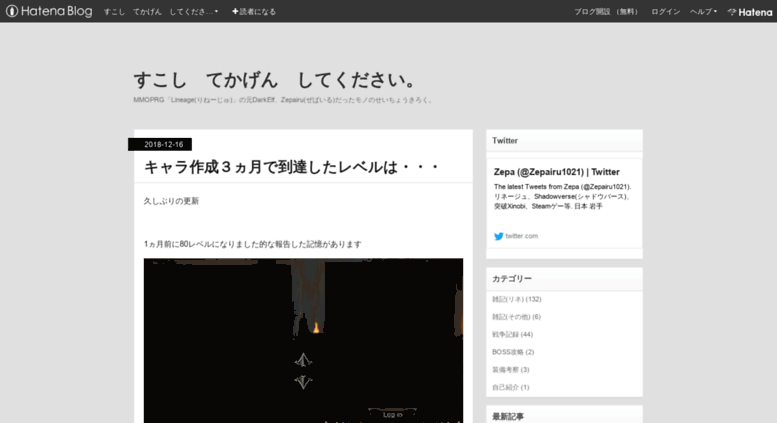Screen dimensions: 777x423
Task: Click the Twitter bird icon
Action: [499, 236]
